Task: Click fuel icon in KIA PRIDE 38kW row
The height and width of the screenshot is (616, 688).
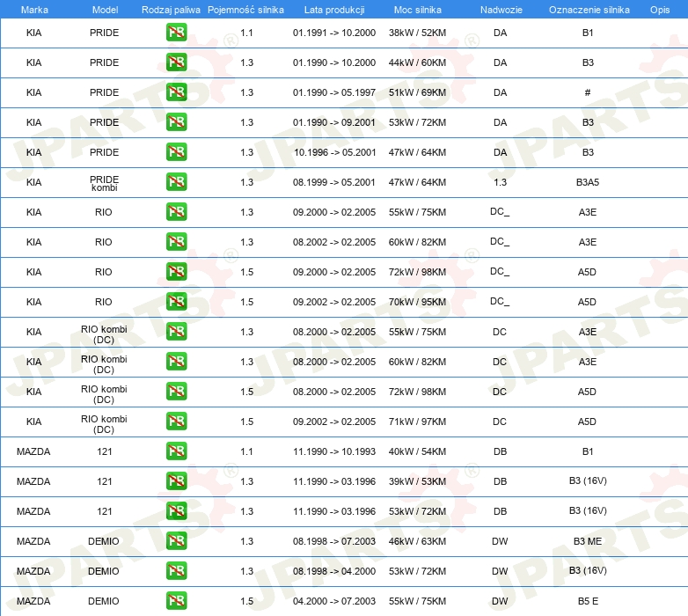Action: pyautogui.click(x=176, y=33)
